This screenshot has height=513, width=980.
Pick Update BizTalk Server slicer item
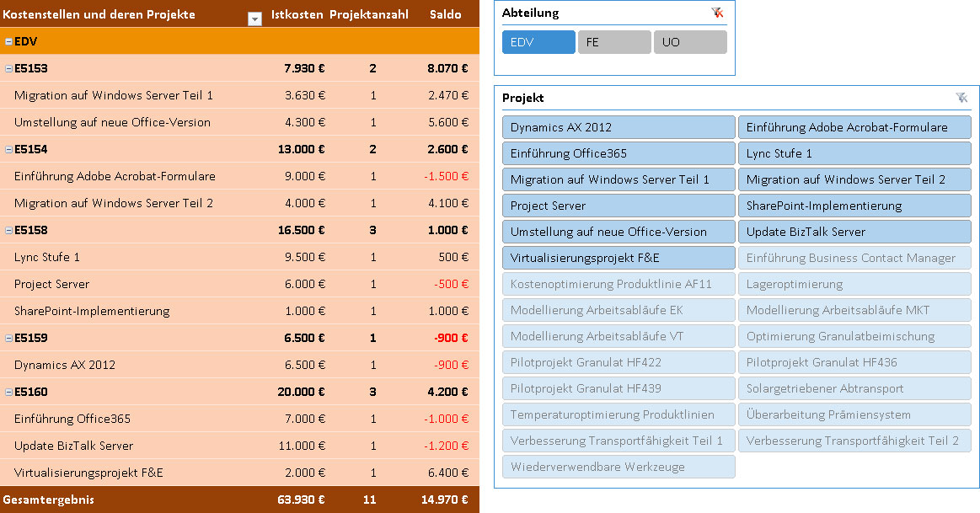point(854,232)
